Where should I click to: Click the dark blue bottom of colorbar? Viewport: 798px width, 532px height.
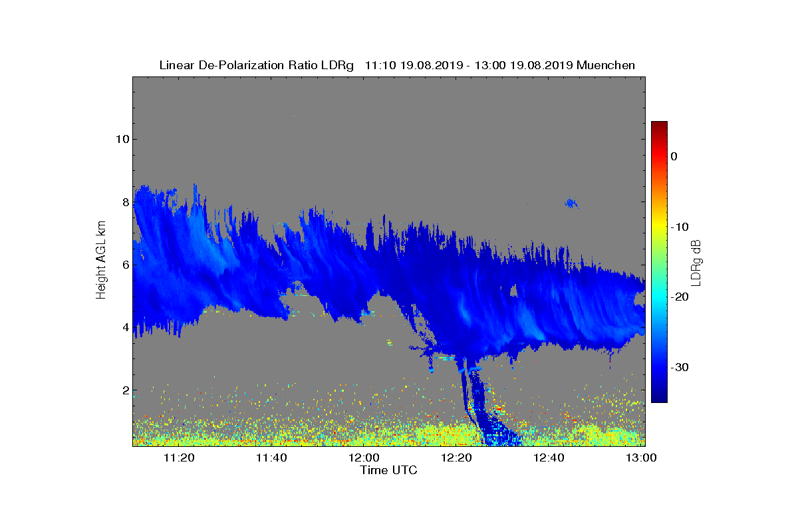659,398
